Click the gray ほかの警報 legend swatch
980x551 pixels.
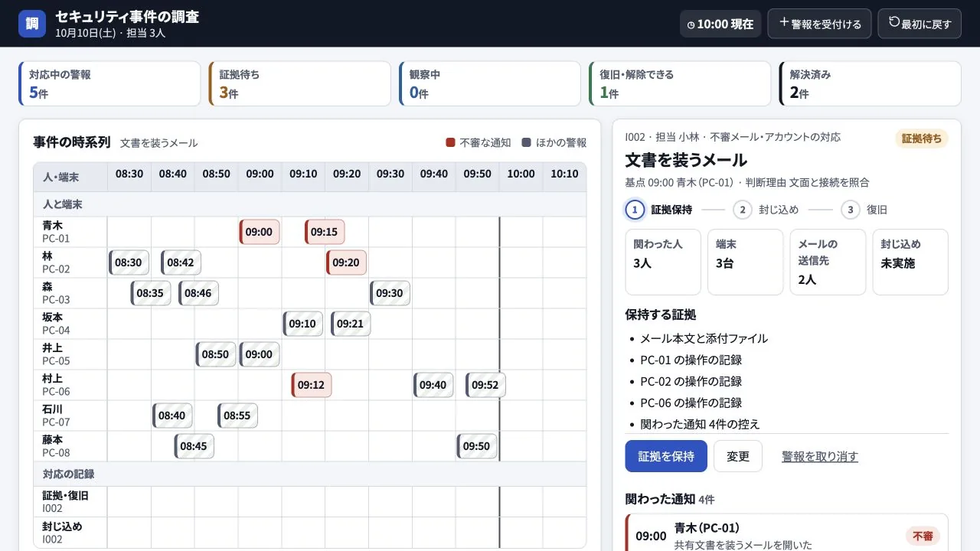[x=526, y=142]
